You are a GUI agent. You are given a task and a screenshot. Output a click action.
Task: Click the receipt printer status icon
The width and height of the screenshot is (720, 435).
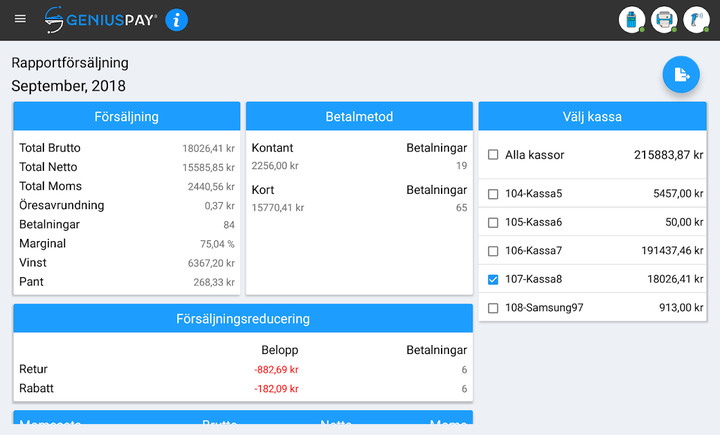(664, 20)
